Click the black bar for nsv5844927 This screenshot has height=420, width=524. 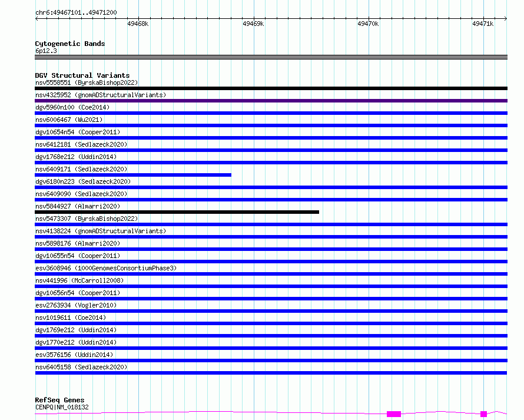177,212
